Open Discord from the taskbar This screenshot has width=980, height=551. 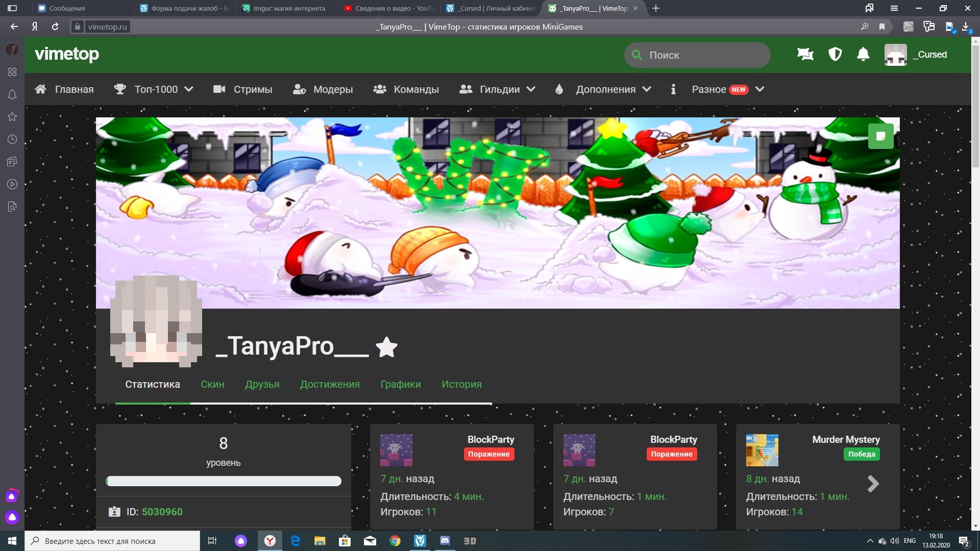pos(445,541)
